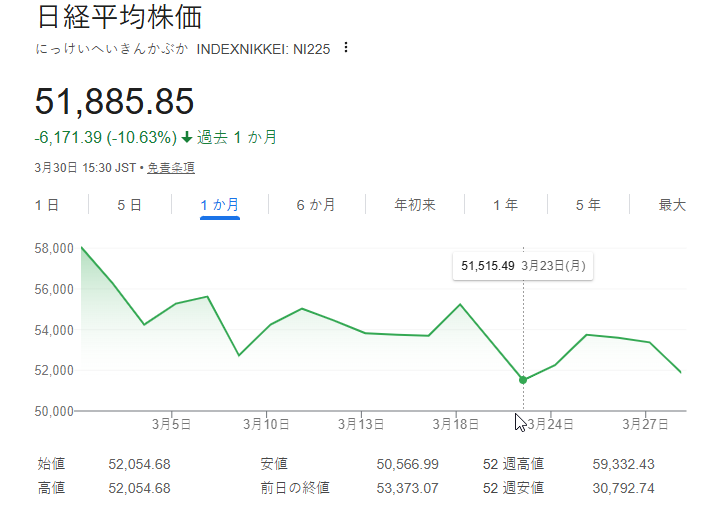
Task: Click the 3月5日 axis label
Action: point(172,424)
